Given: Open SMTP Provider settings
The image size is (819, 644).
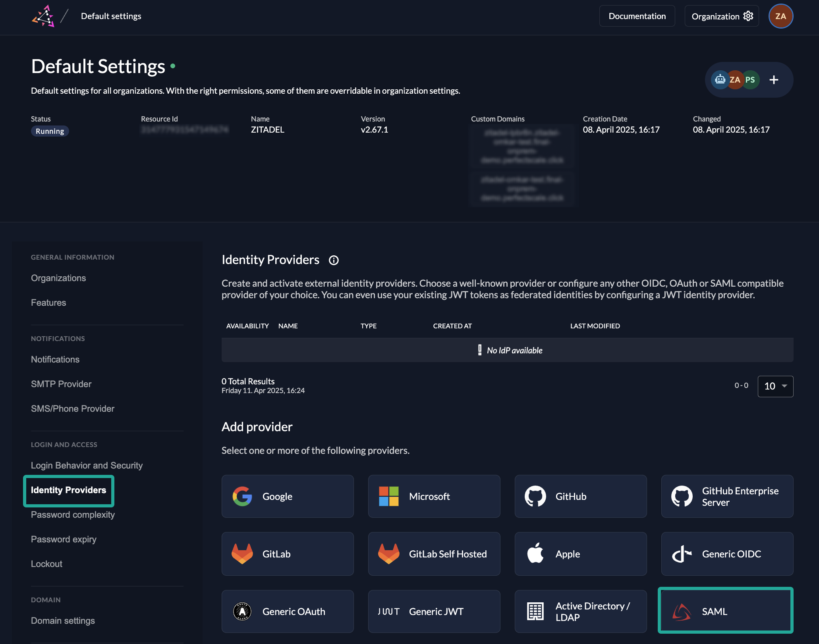Looking at the screenshot, I should [61, 384].
